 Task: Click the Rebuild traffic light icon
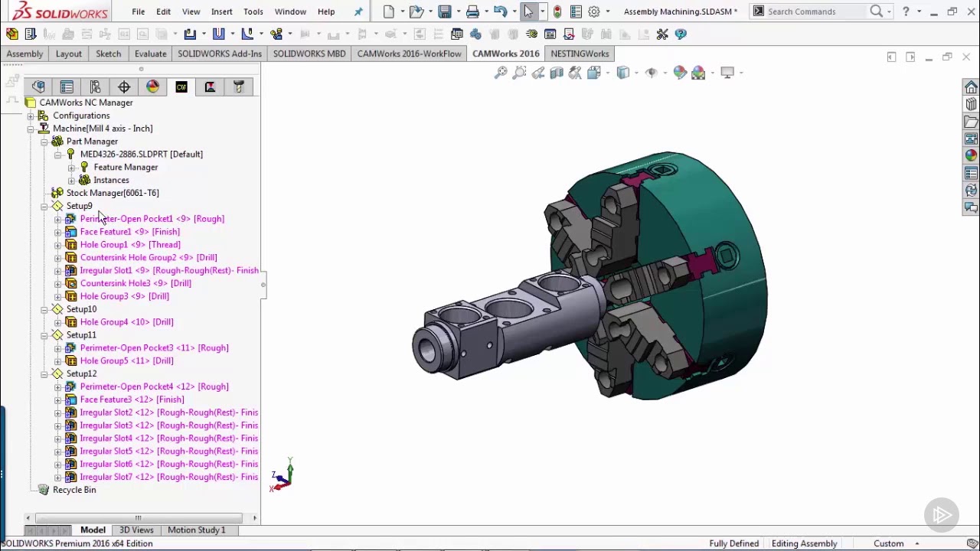(557, 11)
